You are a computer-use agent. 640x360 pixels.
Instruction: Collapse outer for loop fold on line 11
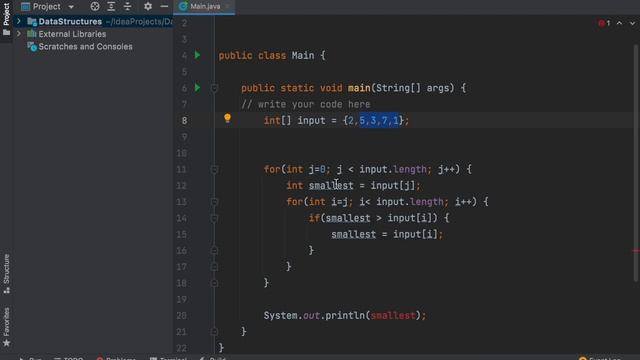pyautogui.click(x=214, y=169)
